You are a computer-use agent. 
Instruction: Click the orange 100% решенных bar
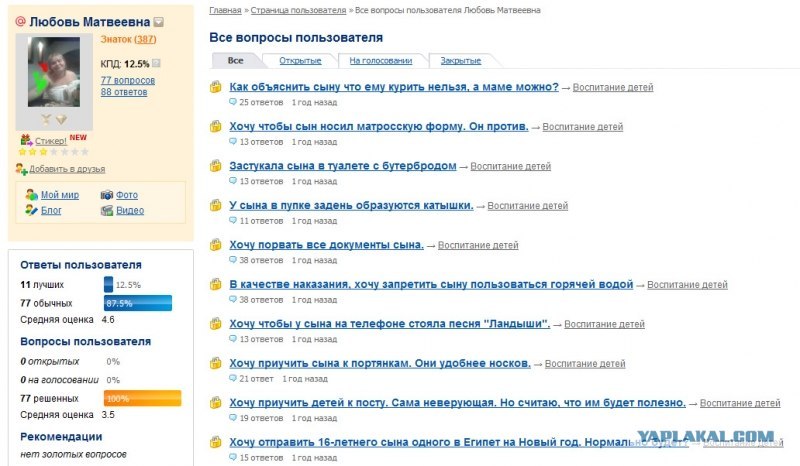pos(142,398)
